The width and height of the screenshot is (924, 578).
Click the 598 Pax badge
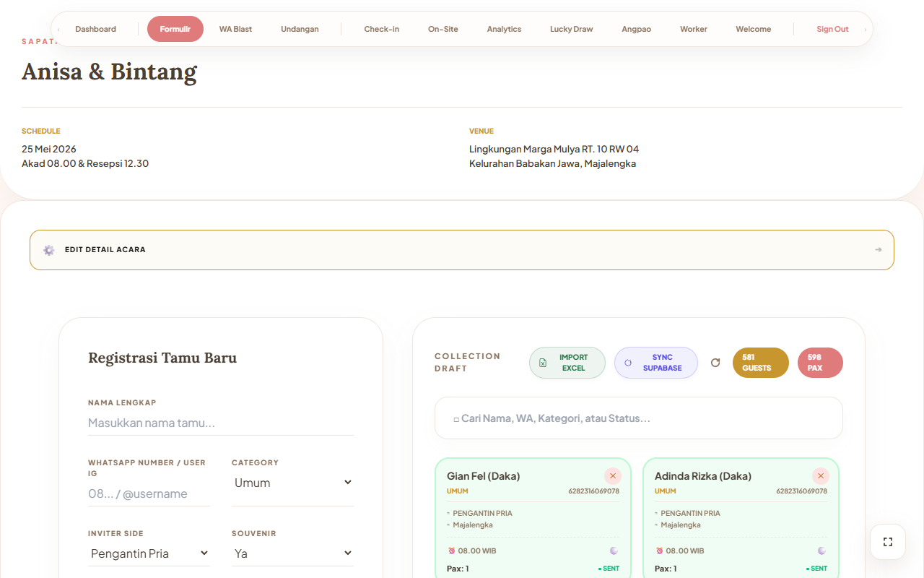click(x=820, y=363)
